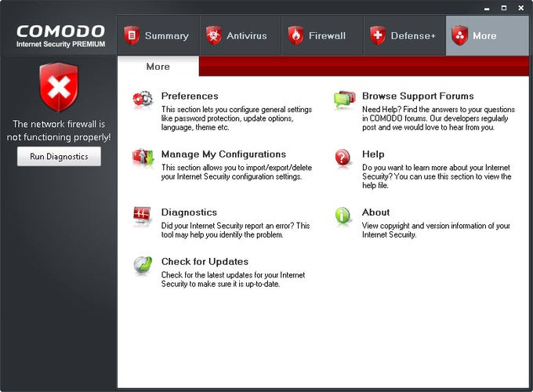Click the red question mark Help icon
This screenshot has width=533, height=392.
(x=343, y=158)
